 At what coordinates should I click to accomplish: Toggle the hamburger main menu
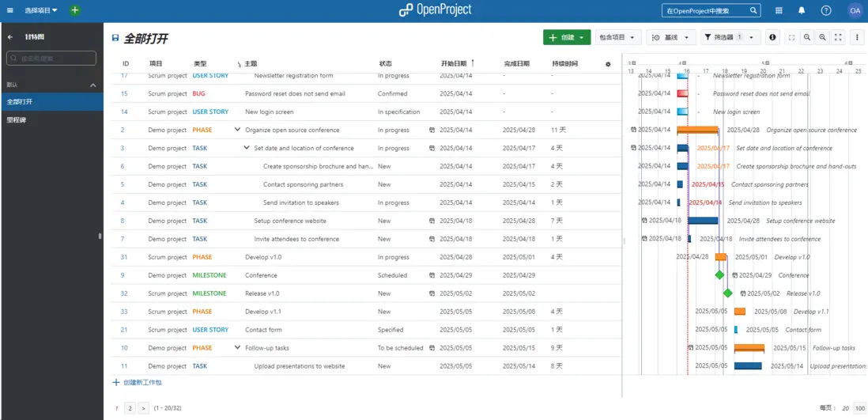9,10
